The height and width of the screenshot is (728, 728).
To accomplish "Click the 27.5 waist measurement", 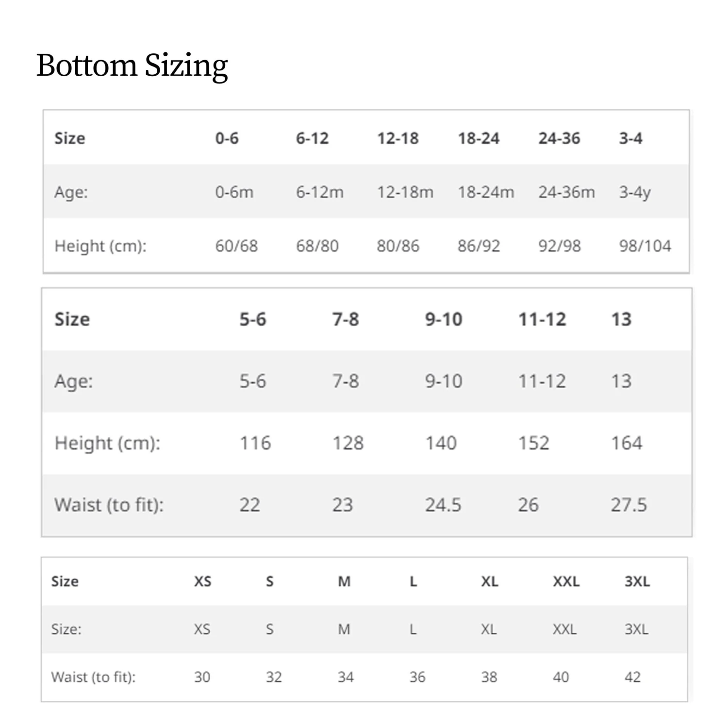I will click(629, 505).
